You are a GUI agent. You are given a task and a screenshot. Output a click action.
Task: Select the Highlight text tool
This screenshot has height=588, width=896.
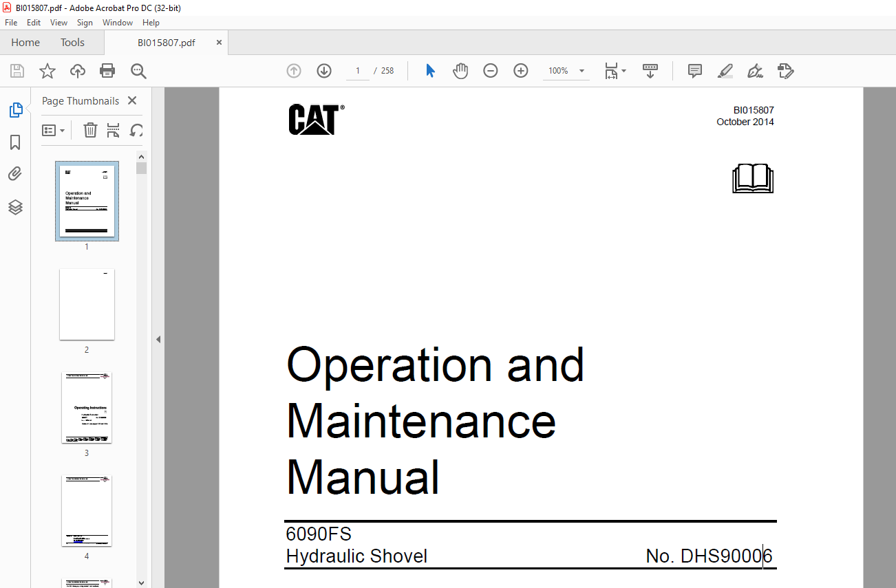tap(725, 71)
